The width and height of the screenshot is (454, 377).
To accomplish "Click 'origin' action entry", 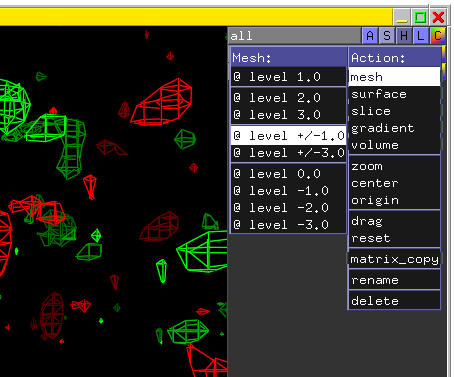I will coord(394,200).
